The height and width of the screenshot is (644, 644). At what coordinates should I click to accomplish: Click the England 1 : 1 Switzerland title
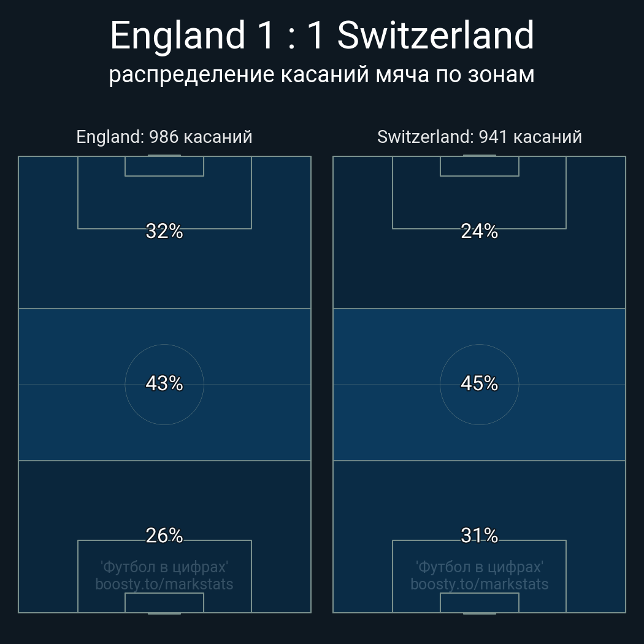pos(322,36)
